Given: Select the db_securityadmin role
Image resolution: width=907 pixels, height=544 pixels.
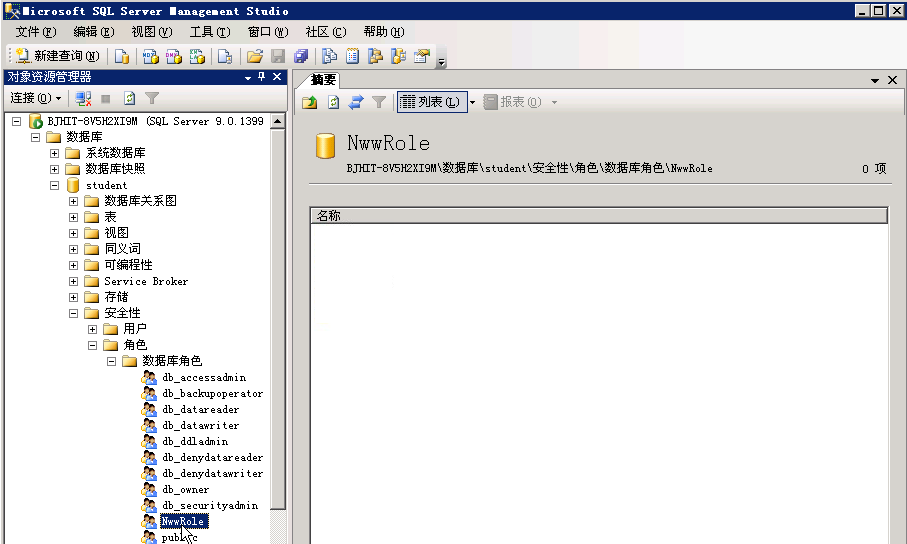Looking at the screenshot, I should [x=210, y=505].
